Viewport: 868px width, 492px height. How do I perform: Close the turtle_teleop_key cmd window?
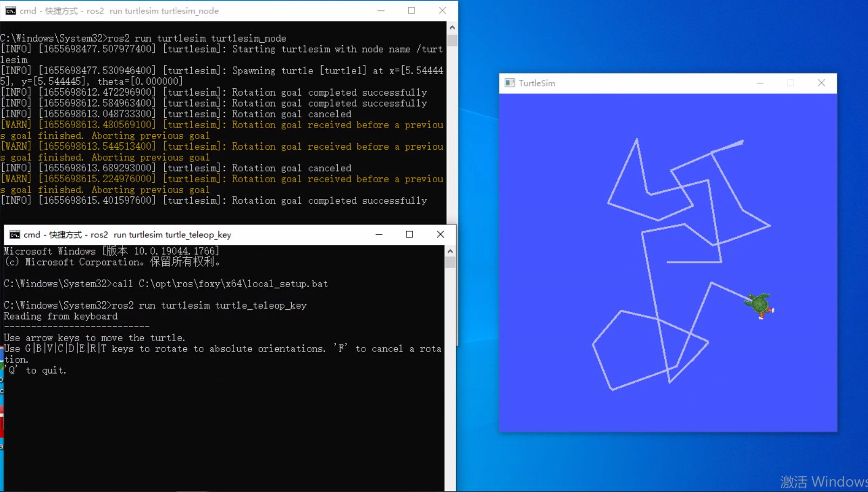(x=440, y=235)
